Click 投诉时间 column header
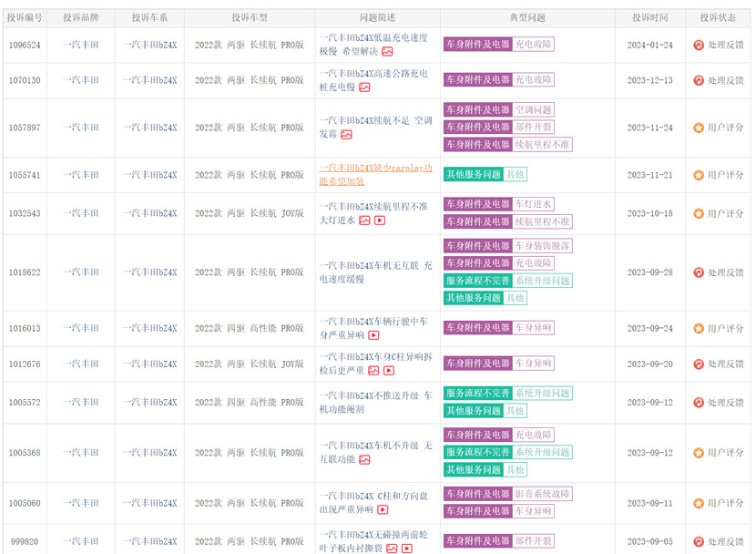The image size is (756, 554). (650, 18)
